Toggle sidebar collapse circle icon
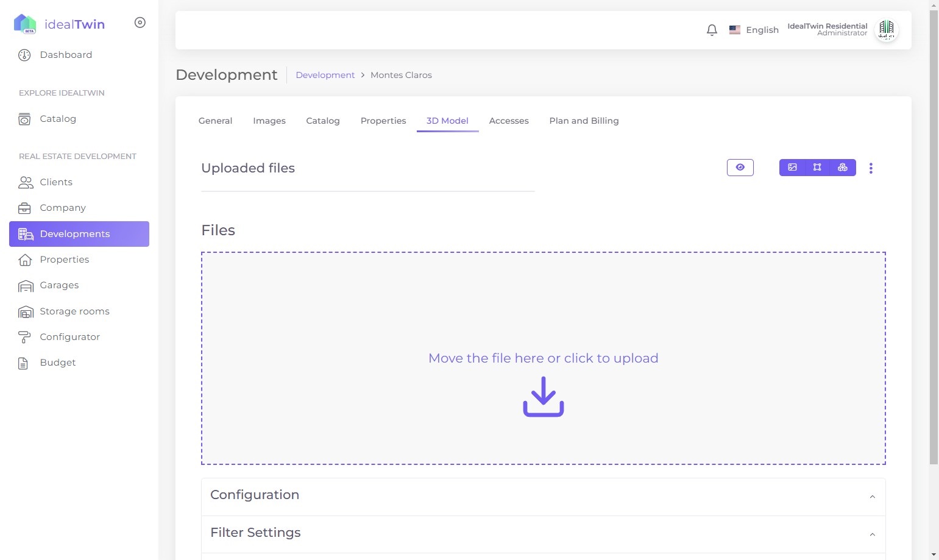 140,23
